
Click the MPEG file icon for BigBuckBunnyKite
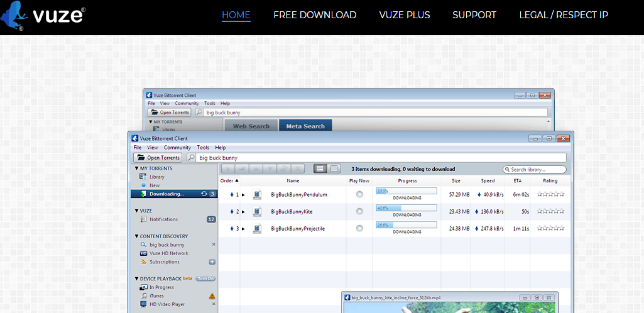coord(257,212)
